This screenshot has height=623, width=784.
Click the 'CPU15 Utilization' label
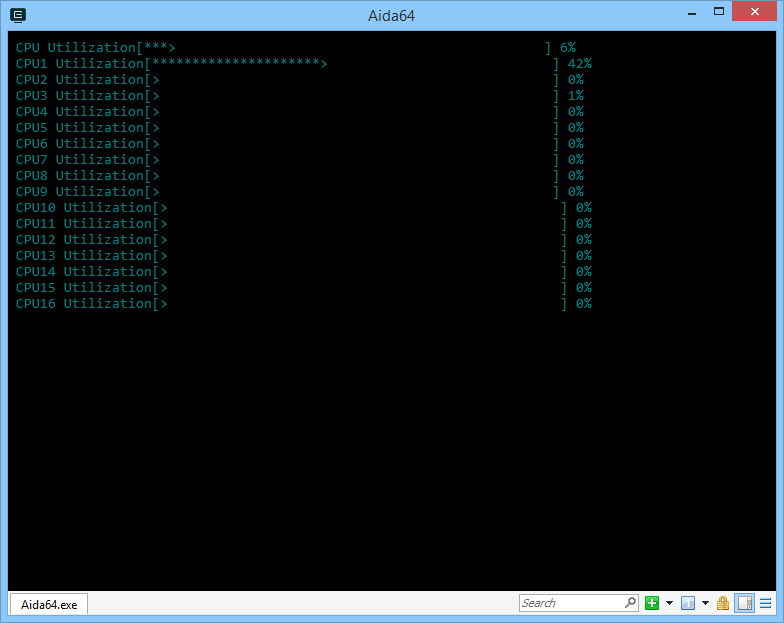click(x=84, y=288)
